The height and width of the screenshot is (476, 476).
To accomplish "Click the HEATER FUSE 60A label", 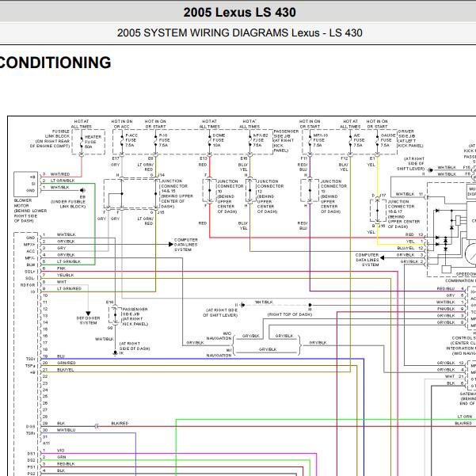I will coord(93,142).
